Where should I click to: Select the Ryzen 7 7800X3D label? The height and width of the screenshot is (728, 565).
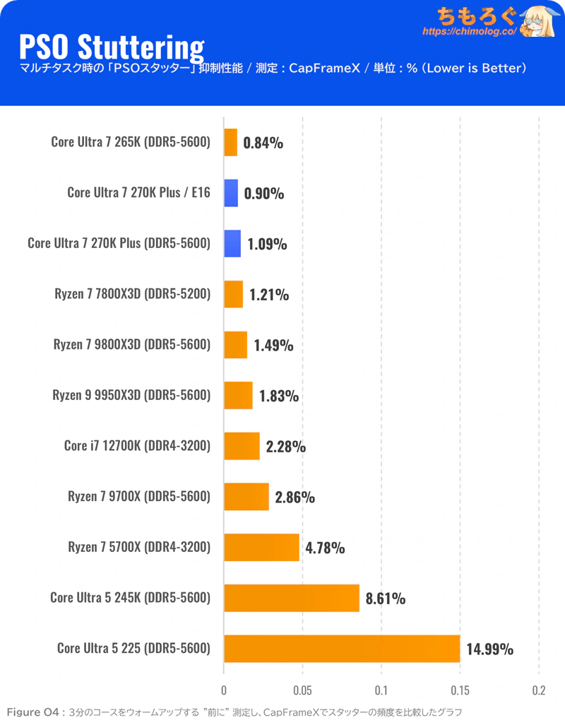(132, 294)
